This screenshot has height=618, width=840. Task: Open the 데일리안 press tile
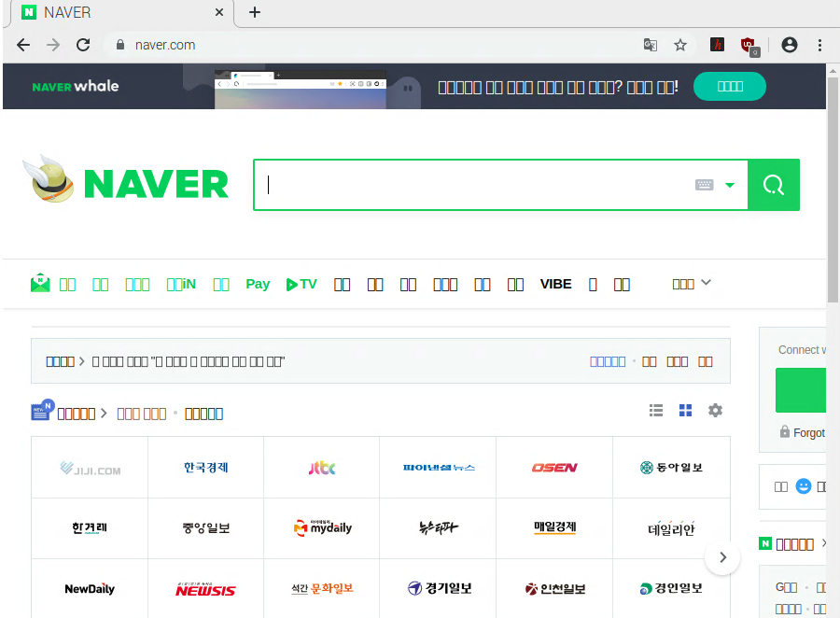[x=671, y=528]
